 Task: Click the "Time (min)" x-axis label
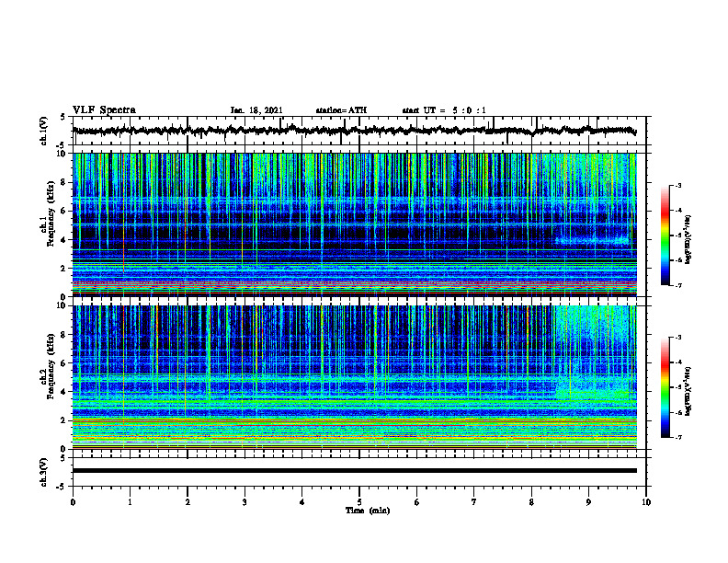click(368, 511)
